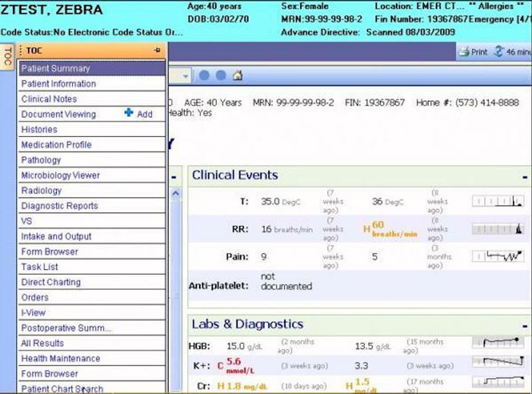Collapse the Clinical Events section
The height and width of the screenshot is (394, 532).
point(525,177)
